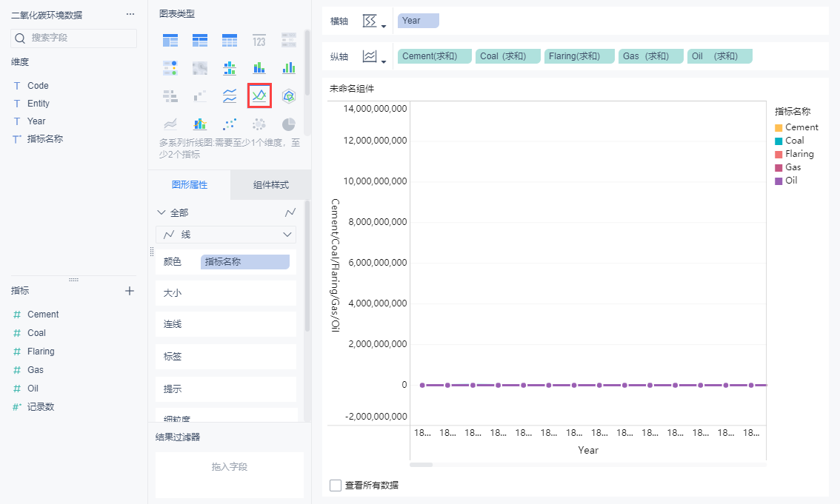Select the group table chart type icon
840x504 pixels.
click(x=170, y=40)
